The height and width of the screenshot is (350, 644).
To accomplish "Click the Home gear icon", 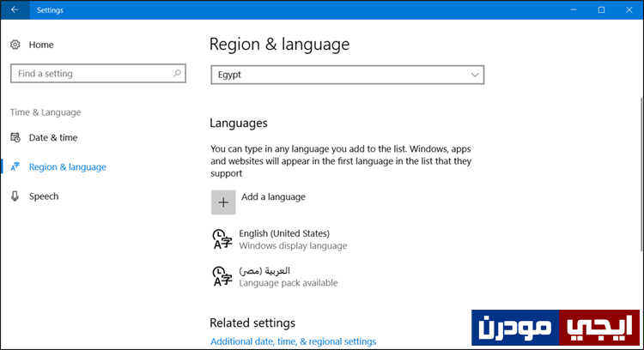I will (15, 45).
